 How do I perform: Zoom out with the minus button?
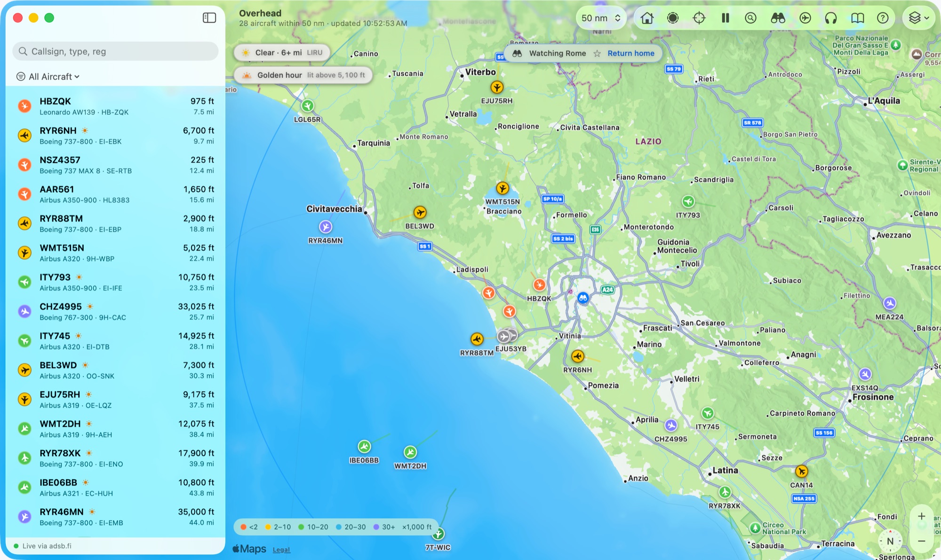[921, 541]
